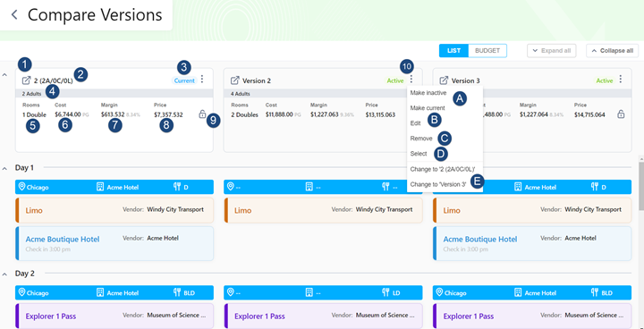Image resolution: width=644 pixels, height=329 pixels.
Task: Open version 2 (2A/0C/0L) in new window
Action: pyautogui.click(x=26, y=80)
